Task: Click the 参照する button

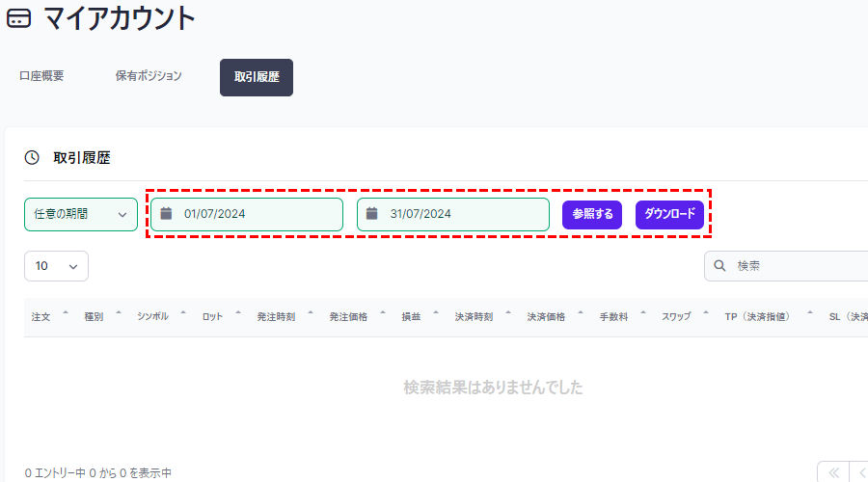Action: [x=592, y=214]
